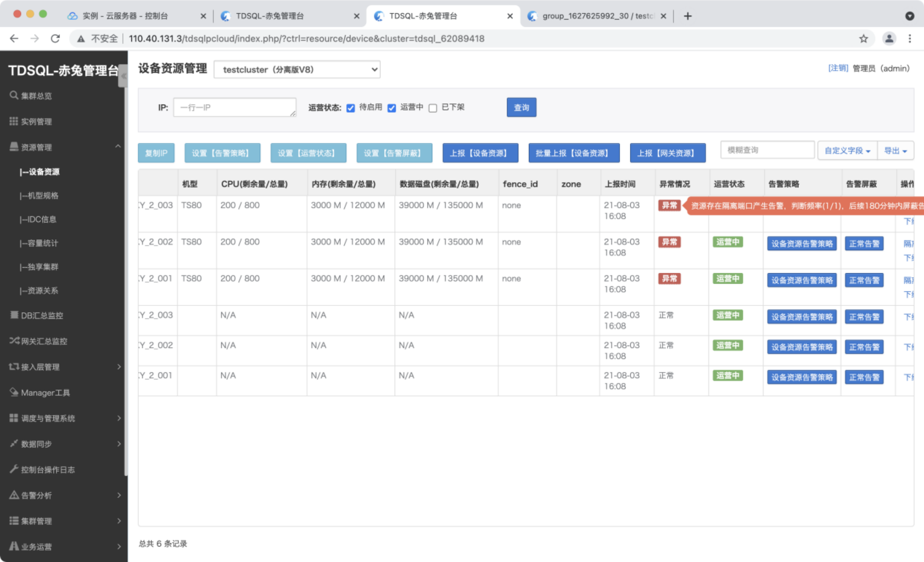Click 设置【运营状态】 button
The width and height of the screenshot is (924, 562).
(308, 153)
